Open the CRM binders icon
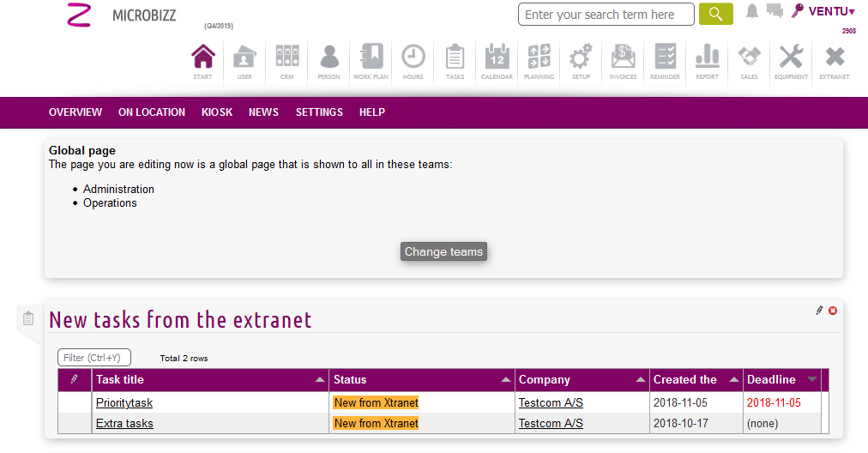The height and width of the screenshot is (453, 868). (286, 59)
